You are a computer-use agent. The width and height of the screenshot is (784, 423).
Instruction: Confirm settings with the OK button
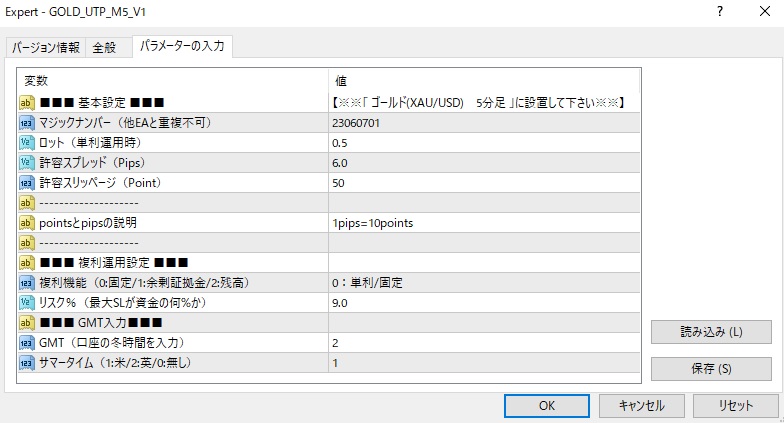546,406
